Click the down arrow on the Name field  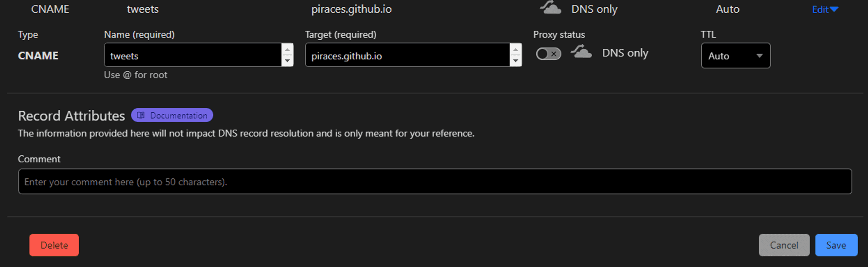tap(288, 60)
